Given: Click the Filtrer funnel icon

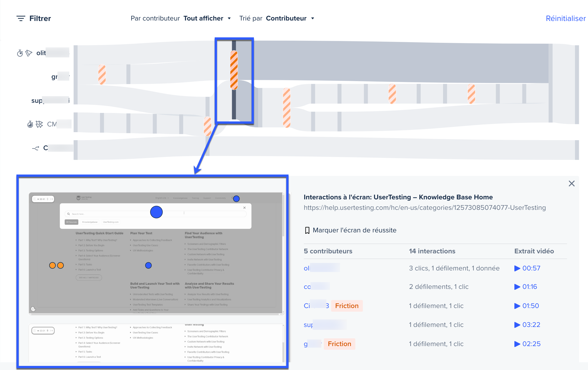Looking at the screenshot, I should coord(21,18).
